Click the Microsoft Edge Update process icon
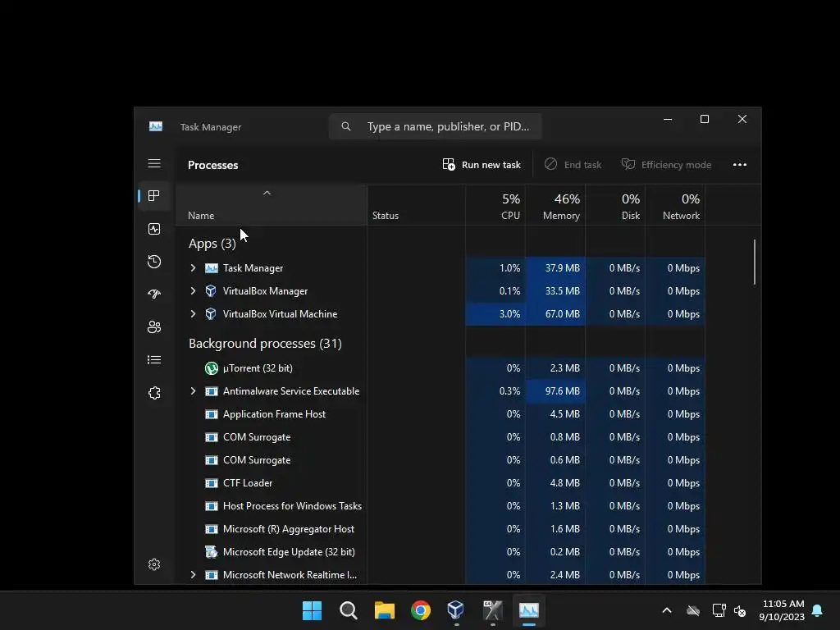Image resolution: width=840 pixels, height=630 pixels. (212, 552)
